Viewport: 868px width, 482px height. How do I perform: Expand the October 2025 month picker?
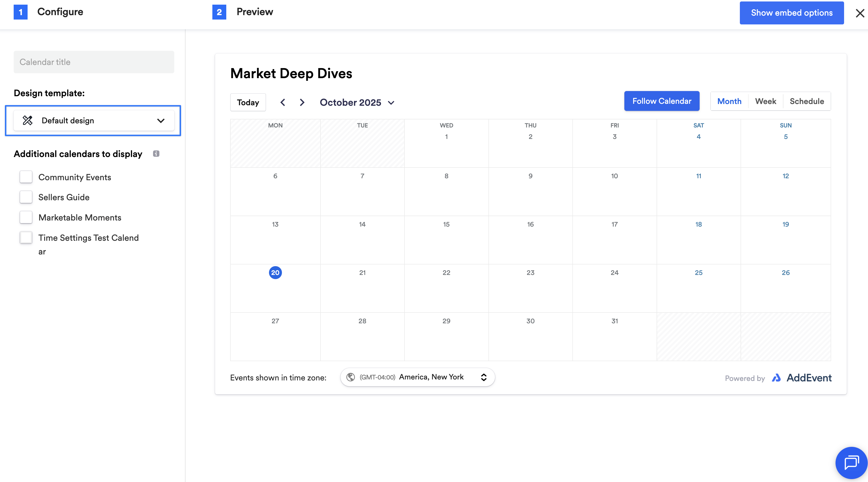(357, 103)
